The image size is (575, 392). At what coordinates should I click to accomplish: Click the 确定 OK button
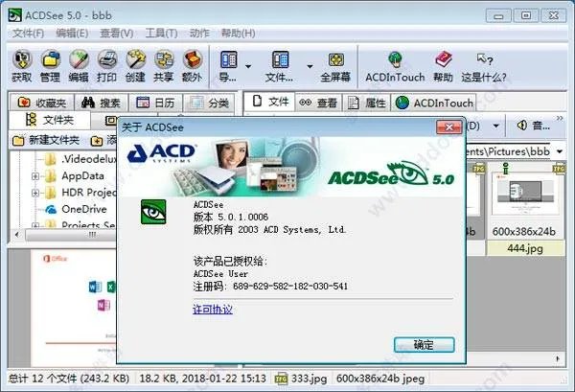[x=425, y=345]
